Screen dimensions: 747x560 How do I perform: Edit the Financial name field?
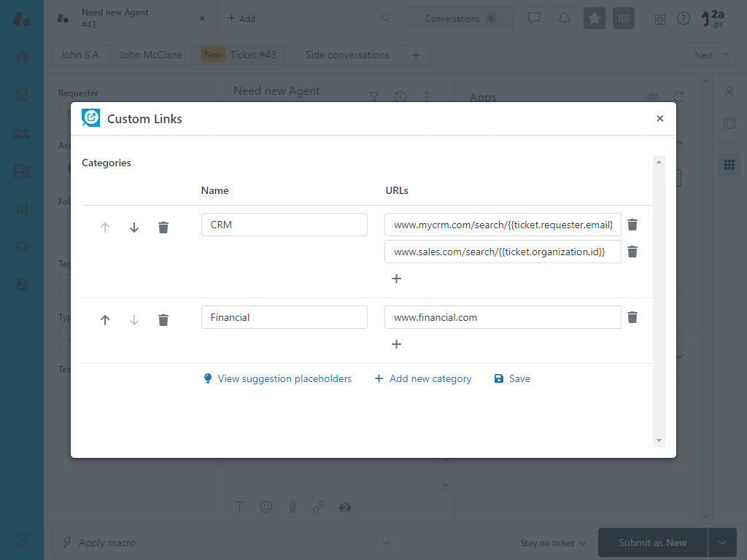click(x=284, y=317)
